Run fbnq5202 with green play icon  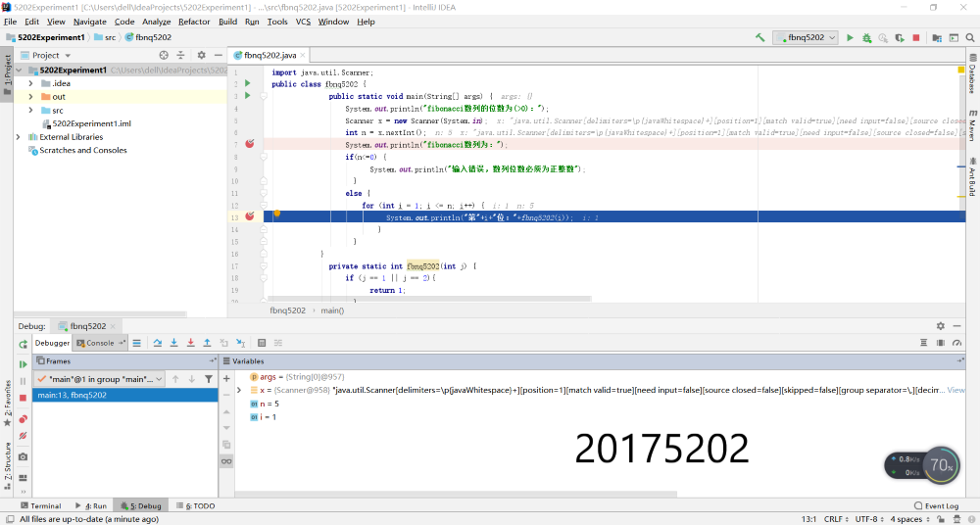850,37
